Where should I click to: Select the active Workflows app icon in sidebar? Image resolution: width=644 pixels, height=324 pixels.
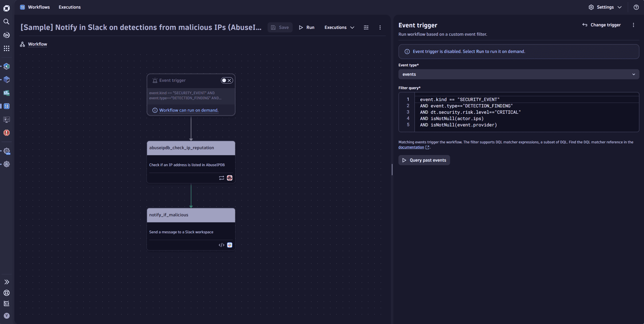tap(7, 106)
